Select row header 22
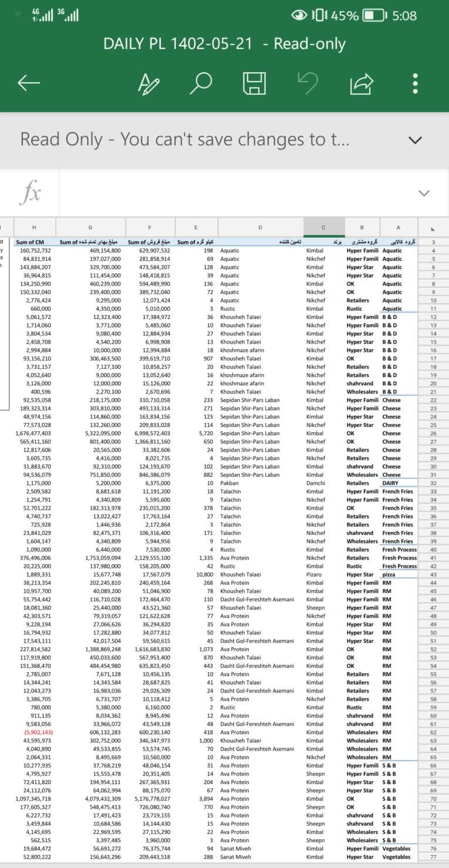This screenshot has width=449, height=868. [x=433, y=400]
